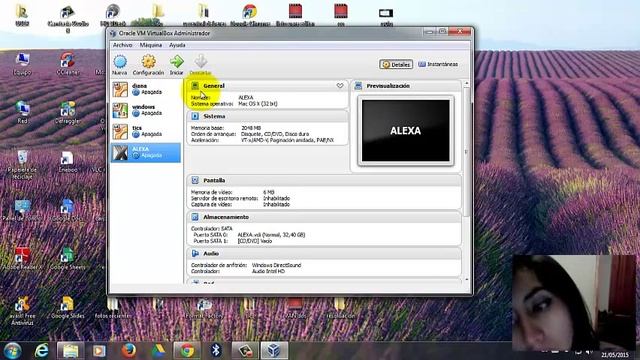This screenshot has width=640, height=360.
Task: Open the CCleaner desktop shortcut
Action: pos(68,64)
